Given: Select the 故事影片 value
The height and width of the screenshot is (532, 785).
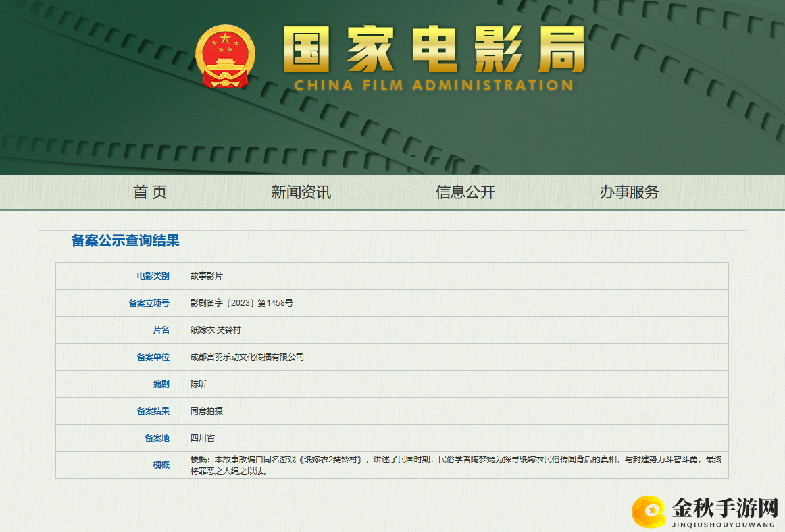Looking at the screenshot, I should 206,275.
